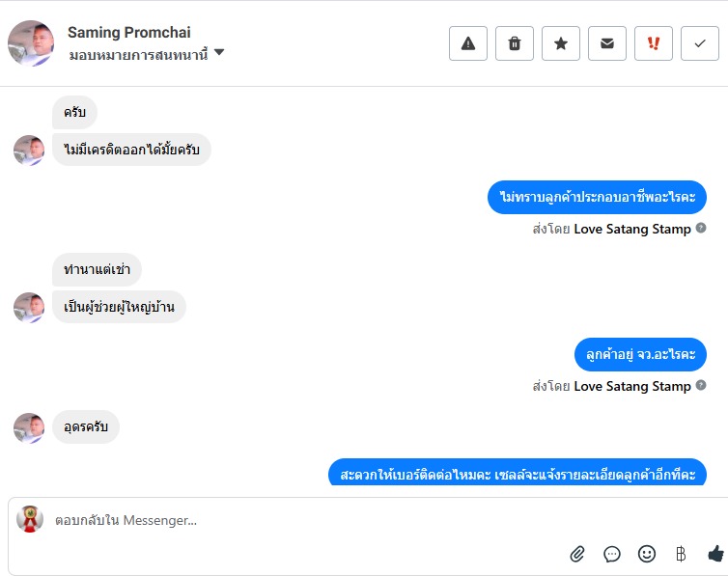Click the trash can delete icon
This screenshot has width=728, height=576.
pyautogui.click(x=515, y=43)
